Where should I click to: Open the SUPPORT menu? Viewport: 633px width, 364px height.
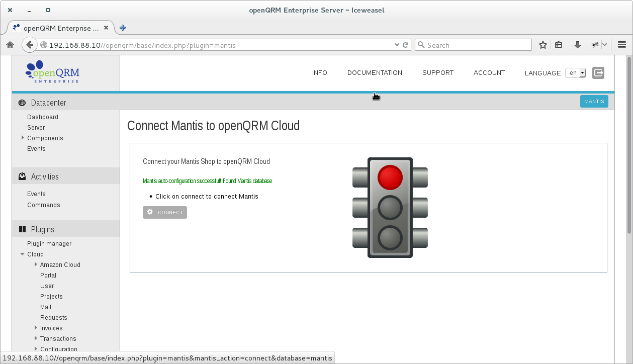point(438,73)
